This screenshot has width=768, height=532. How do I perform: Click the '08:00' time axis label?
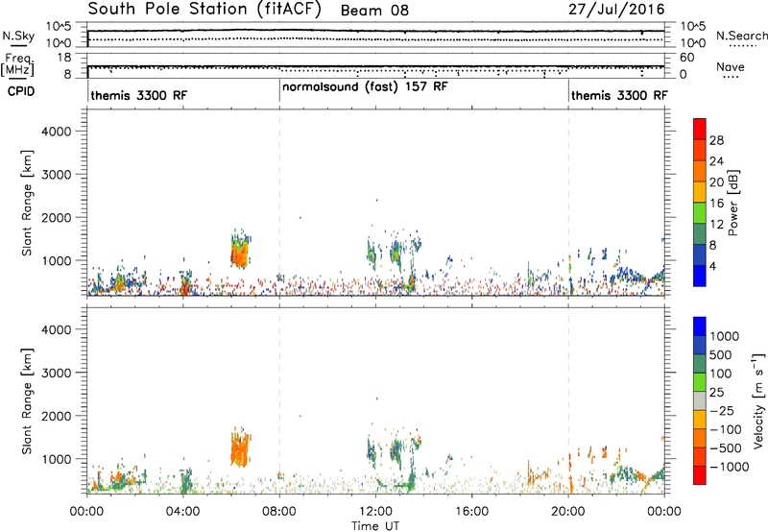[279, 512]
